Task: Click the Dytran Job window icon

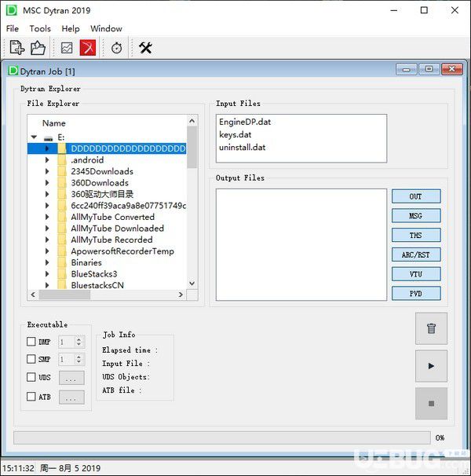Action: tap(13, 71)
